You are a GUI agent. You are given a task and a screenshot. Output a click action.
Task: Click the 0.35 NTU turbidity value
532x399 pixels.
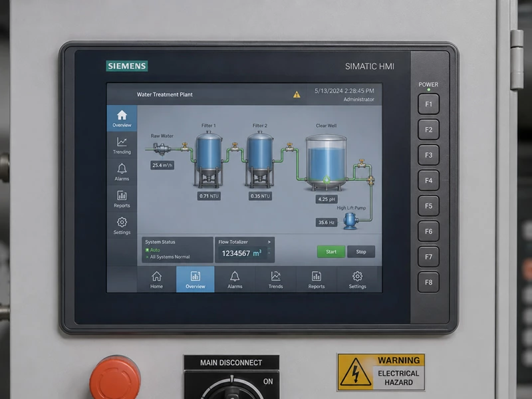(260, 196)
